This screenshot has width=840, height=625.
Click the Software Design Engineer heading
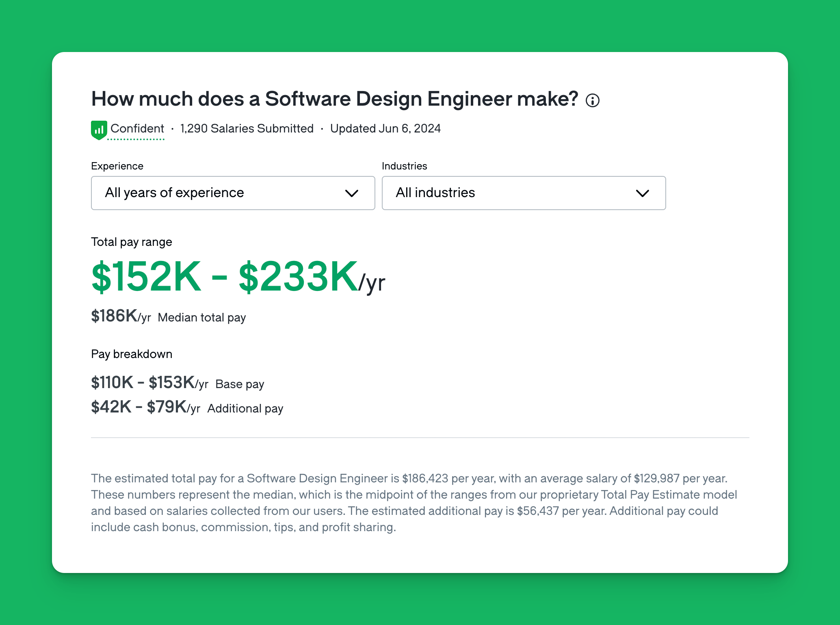(334, 99)
